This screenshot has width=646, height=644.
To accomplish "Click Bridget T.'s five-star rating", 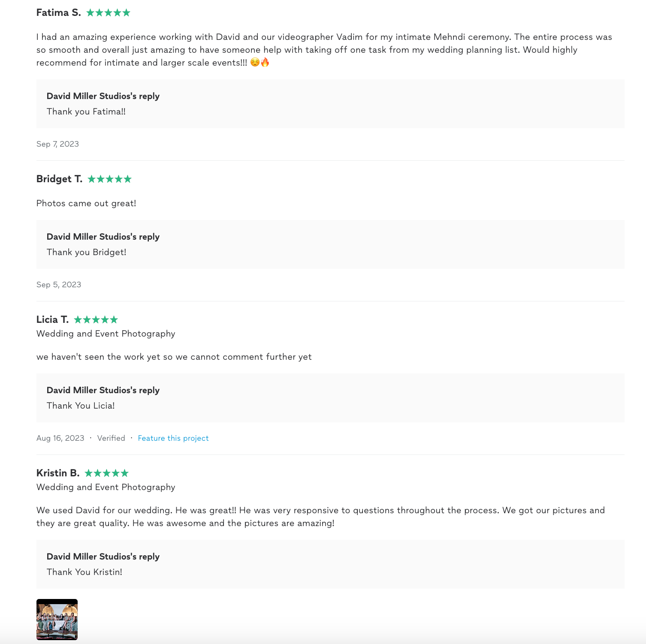I will click(109, 179).
